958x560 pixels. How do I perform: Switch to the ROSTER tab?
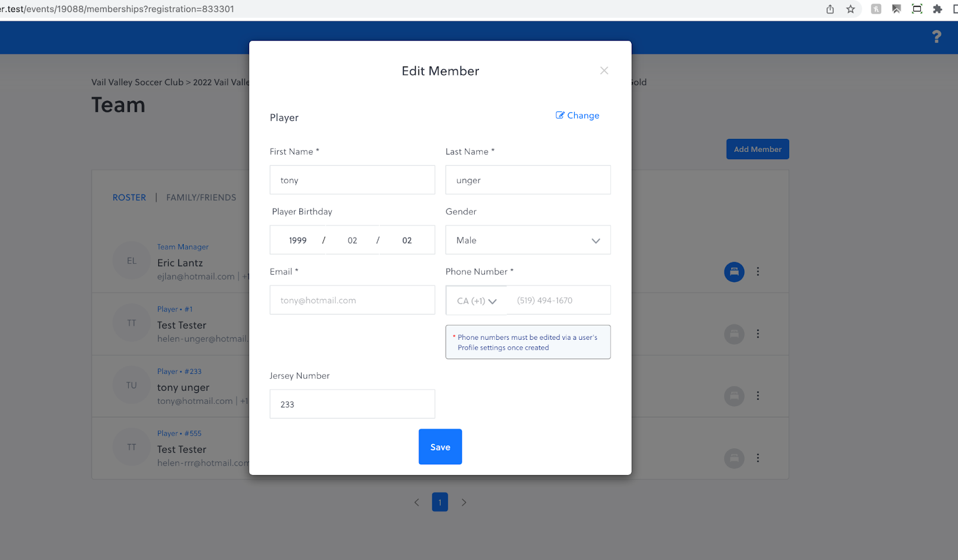click(129, 197)
